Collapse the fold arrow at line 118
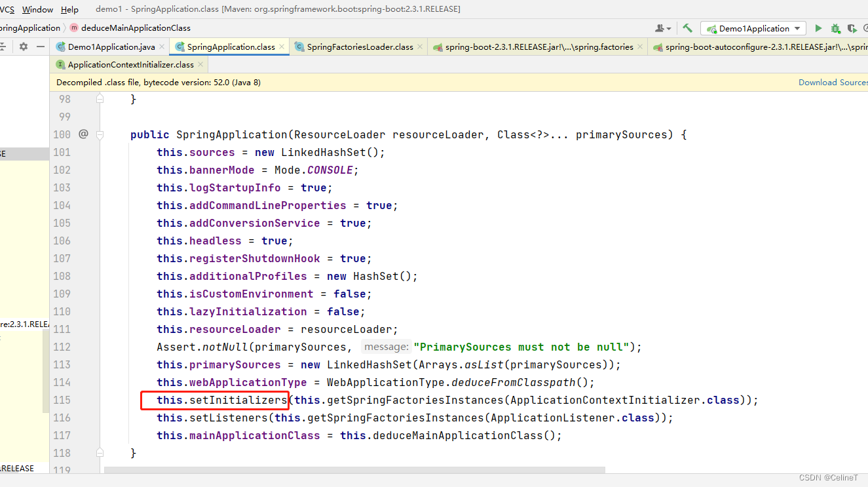This screenshot has height=487, width=868. click(100, 452)
